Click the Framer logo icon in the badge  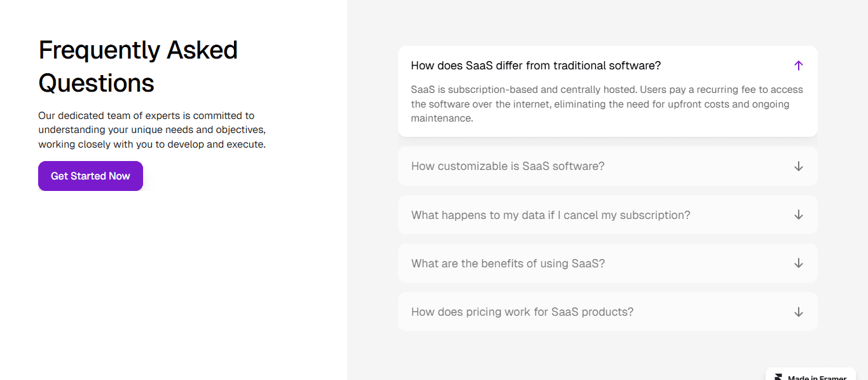[778, 377]
